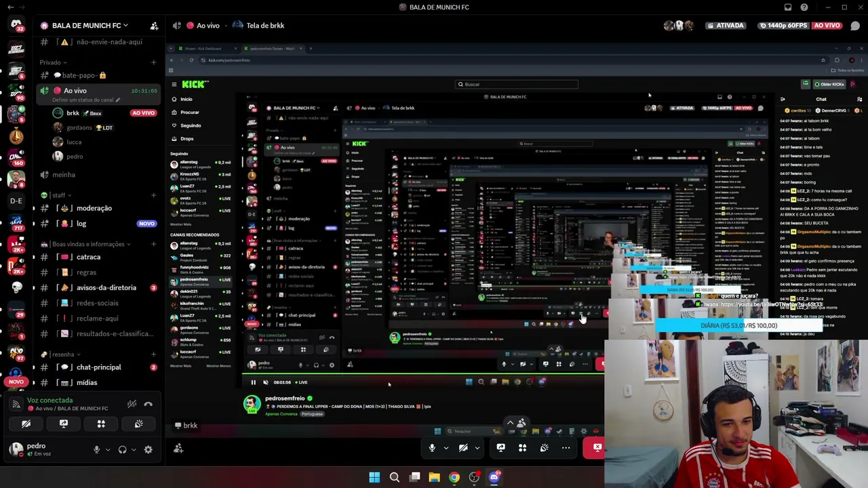The height and width of the screenshot is (488, 868).
Task: Show participants with people icon above controls
Action: 521,424
